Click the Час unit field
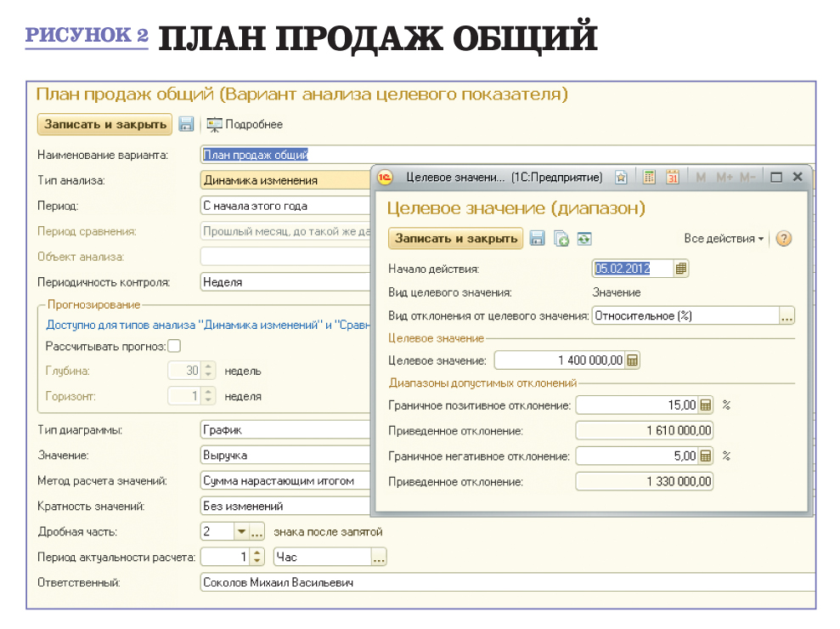The width and height of the screenshot is (840, 629). click(323, 557)
